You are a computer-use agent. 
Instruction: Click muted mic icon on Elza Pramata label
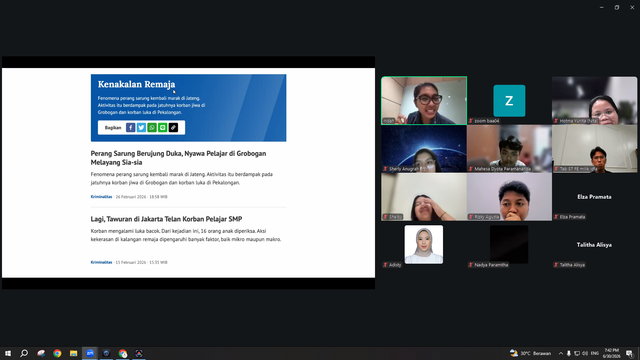(556, 217)
